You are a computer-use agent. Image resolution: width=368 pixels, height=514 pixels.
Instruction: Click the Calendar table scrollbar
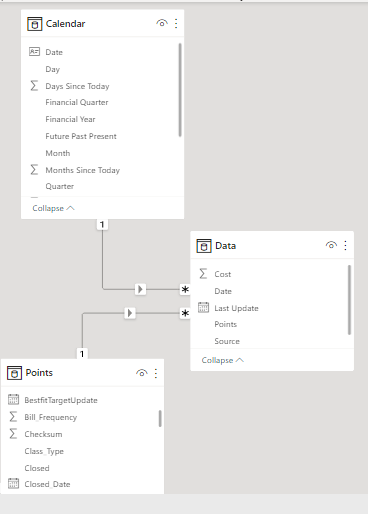(180, 90)
